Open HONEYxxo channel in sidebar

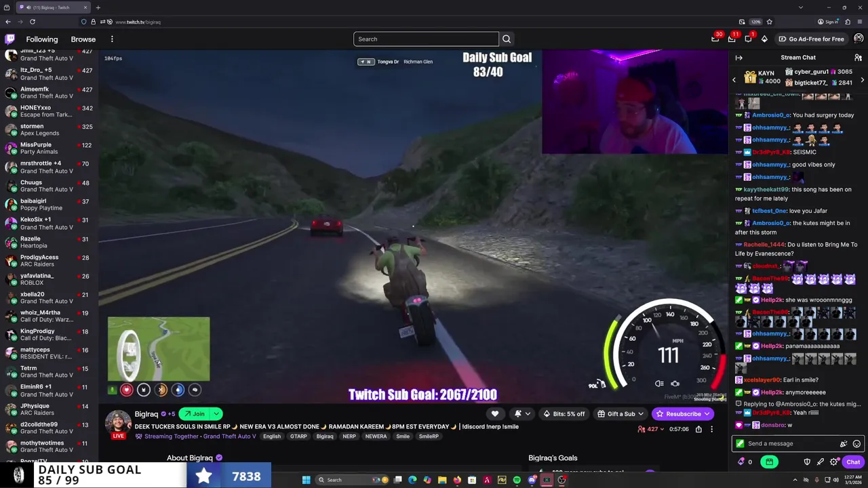pos(49,110)
